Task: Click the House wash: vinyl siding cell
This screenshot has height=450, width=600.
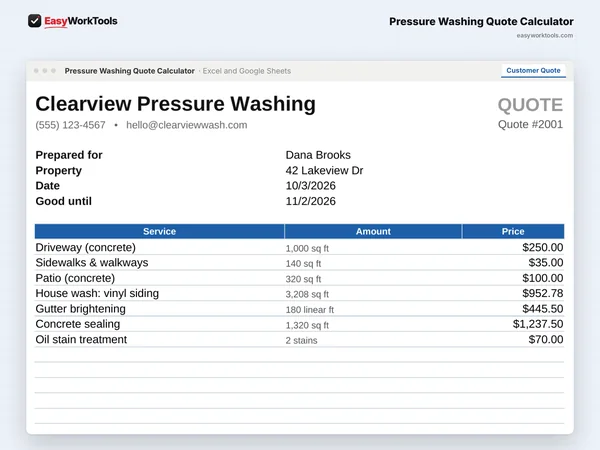Action: [x=159, y=293]
